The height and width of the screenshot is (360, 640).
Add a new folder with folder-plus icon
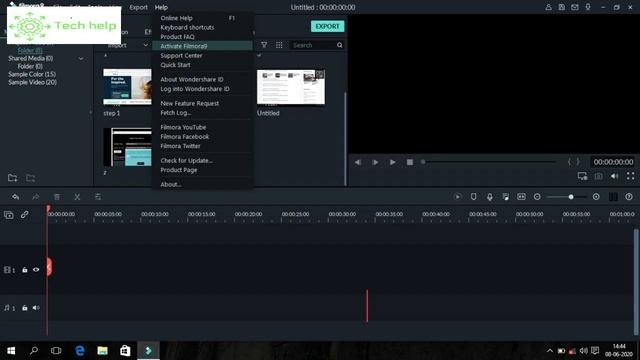tap(13, 178)
